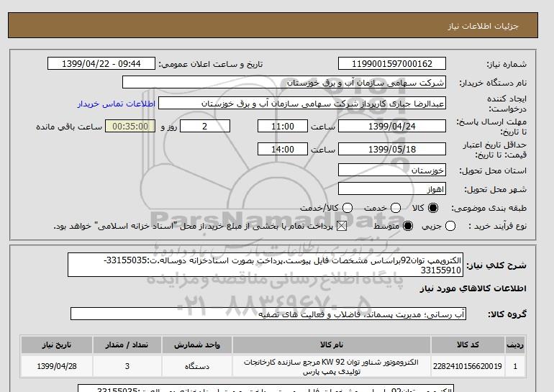Viewport: 554px width, 392px height.
Task: Click the دستگاه unit cell
Action: (x=197, y=366)
